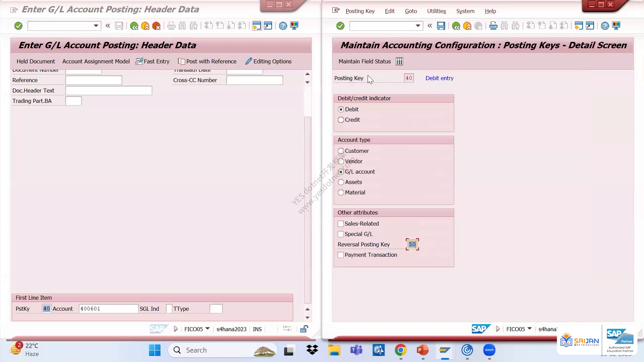Click the Editing Options pencil button
Screen dimensions: 644x362
pos(268,61)
